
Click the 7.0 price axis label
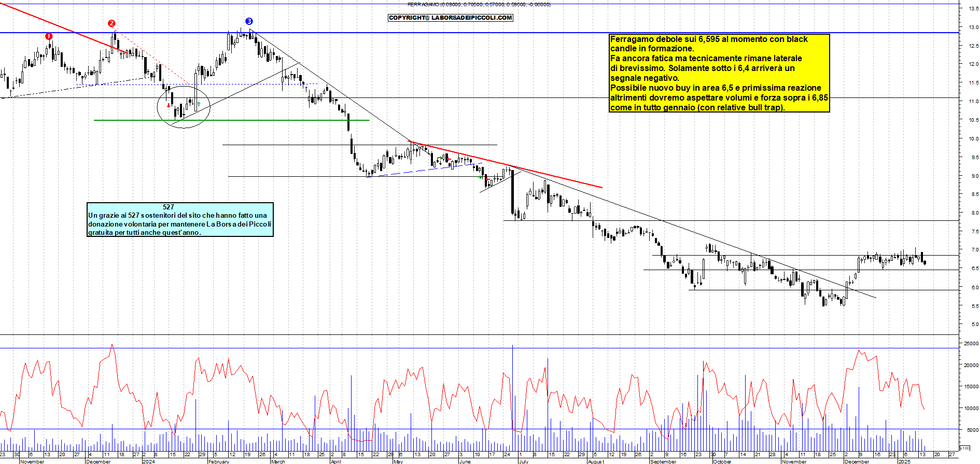point(975,249)
